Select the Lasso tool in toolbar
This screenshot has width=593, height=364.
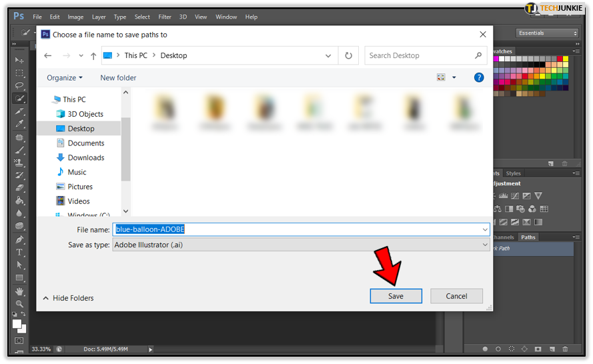(x=19, y=85)
